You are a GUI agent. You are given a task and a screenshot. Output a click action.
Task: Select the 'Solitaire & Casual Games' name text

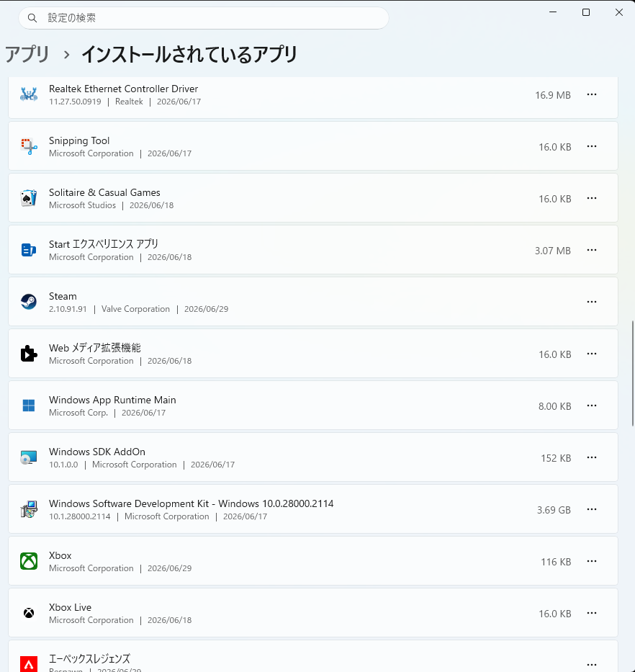(104, 192)
